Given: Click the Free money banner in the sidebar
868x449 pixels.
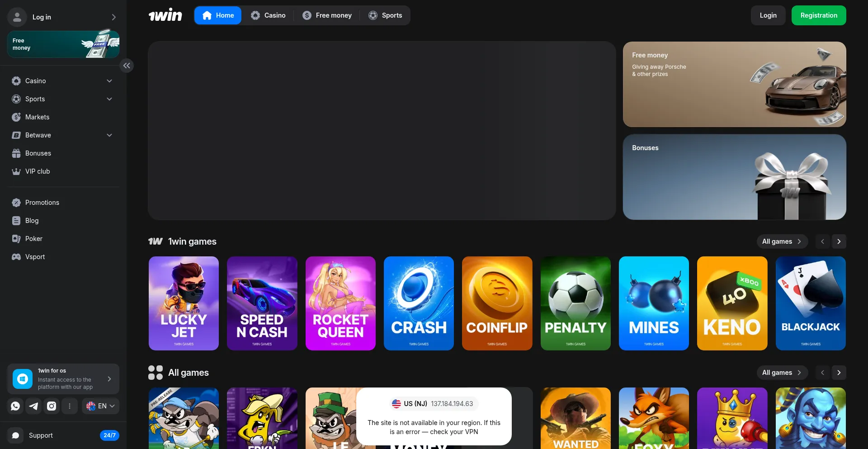Looking at the screenshot, I should [63, 44].
